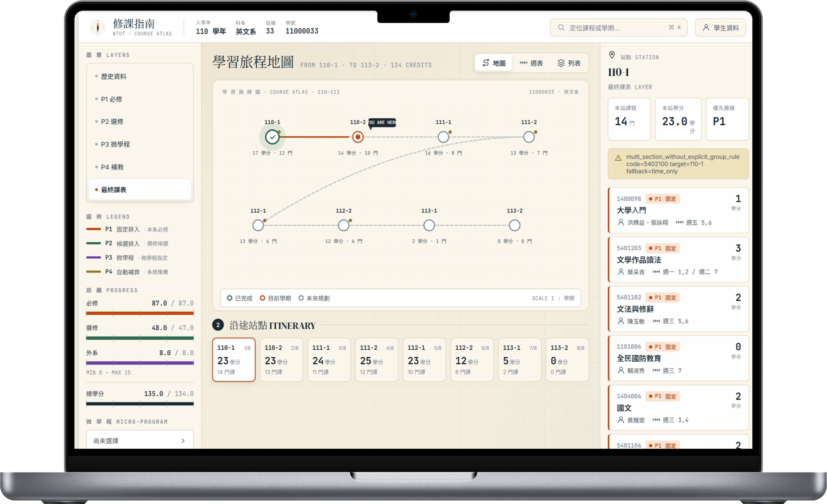Viewport: 827px width, 504px height.
Task: Click map node 111-1
Action: coord(443,137)
